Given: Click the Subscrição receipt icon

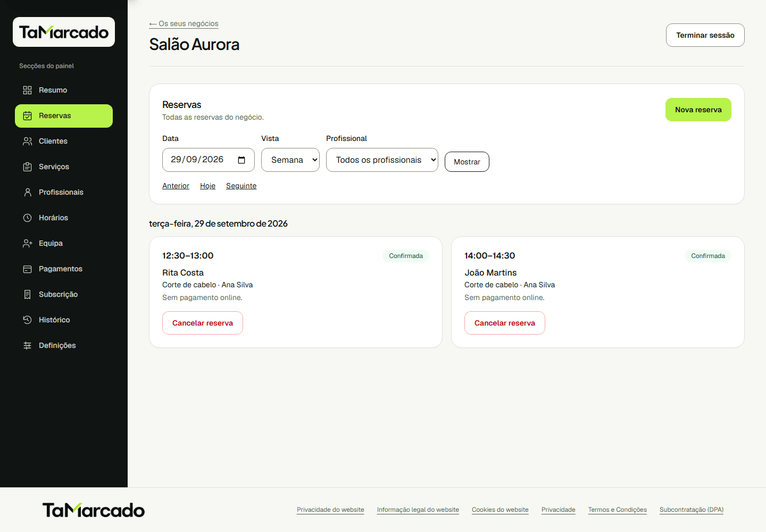Looking at the screenshot, I should (28, 294).
